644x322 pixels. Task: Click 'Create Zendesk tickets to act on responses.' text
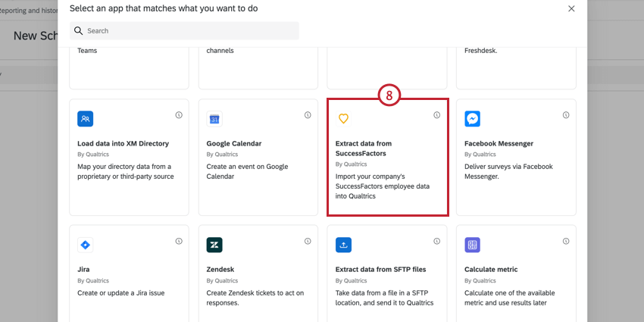tap(255, 299)
